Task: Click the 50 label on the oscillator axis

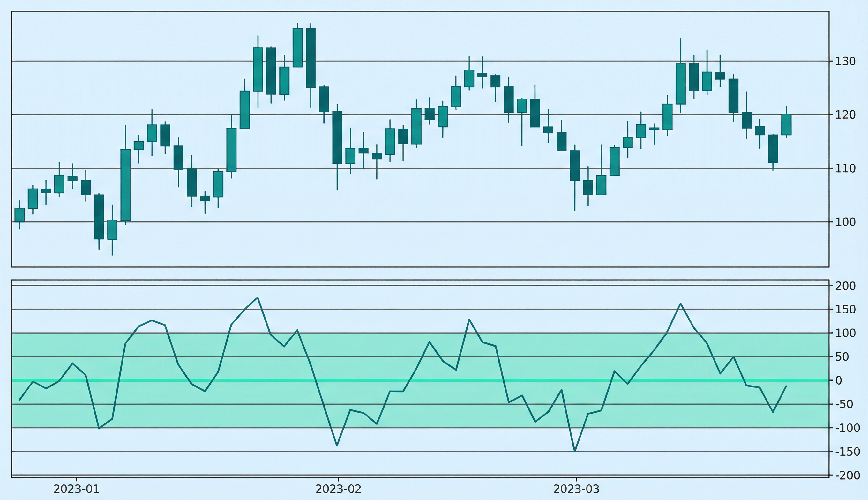Action: (x=842, y=357)
